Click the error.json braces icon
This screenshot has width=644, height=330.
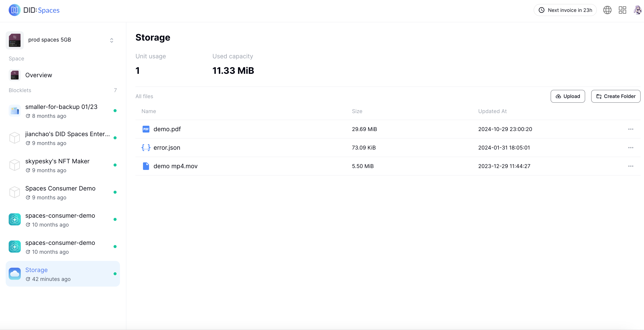click(146, 148)
